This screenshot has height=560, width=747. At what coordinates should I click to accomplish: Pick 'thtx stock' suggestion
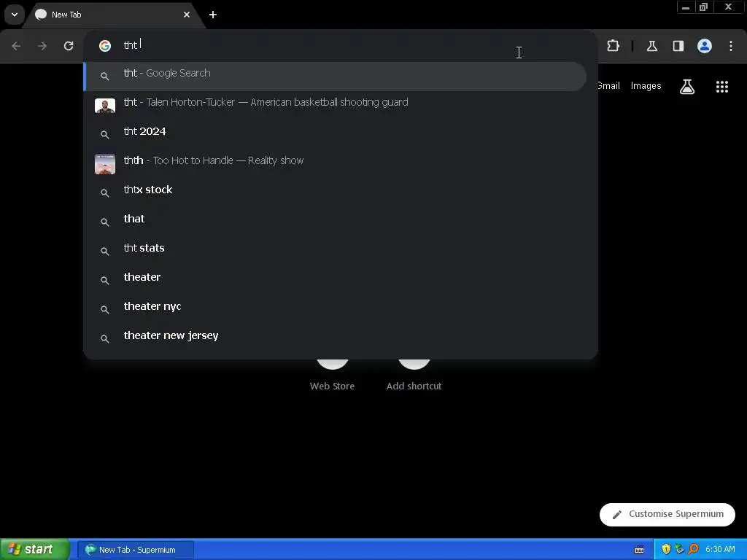[335, 192]
